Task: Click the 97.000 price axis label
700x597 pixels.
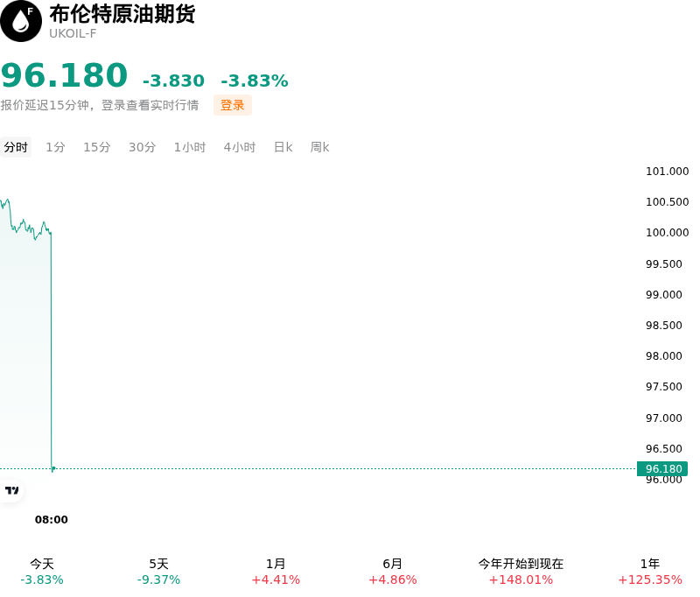Action: pyautogui.click(x=664, y=418)
